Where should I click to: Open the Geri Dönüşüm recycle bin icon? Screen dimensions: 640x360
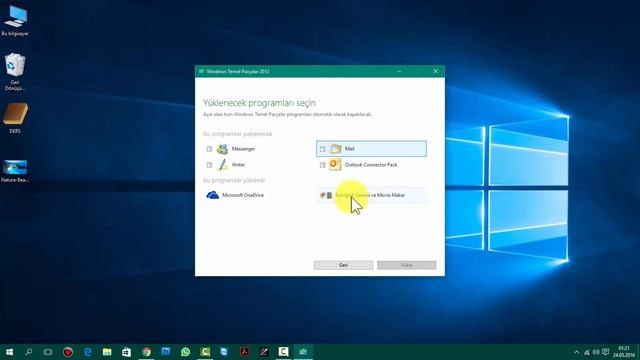(x=15, y=72)
